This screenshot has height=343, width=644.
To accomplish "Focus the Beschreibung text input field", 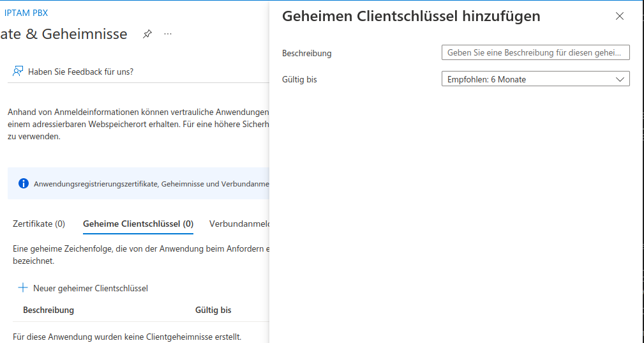I will pyautogui.click(x=535, y=53).
